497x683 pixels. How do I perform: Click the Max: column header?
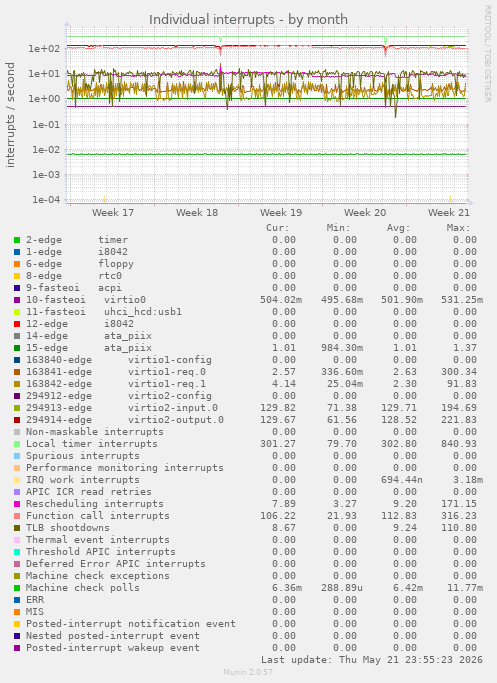point(458,228)
